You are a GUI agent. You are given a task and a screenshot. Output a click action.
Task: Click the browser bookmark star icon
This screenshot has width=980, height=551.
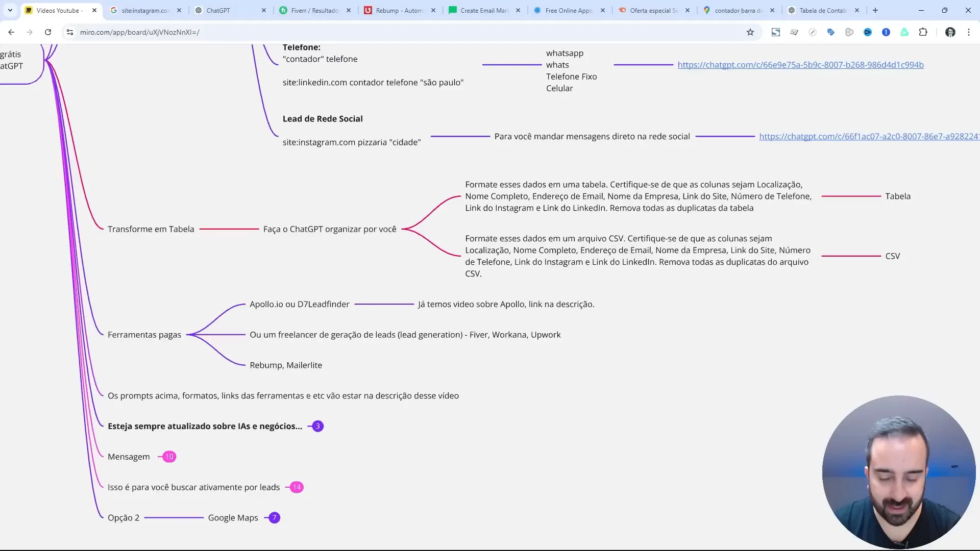click(x=750, y=32)
